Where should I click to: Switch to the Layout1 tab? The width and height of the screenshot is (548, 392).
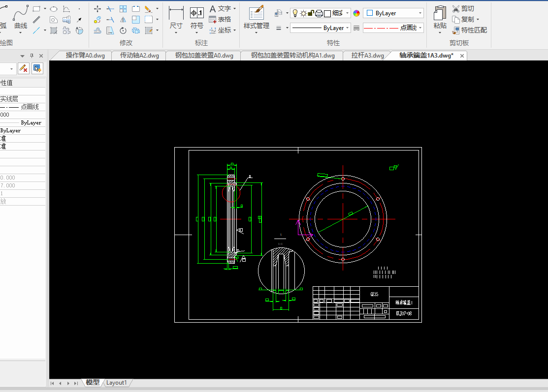[x=116, y=383]
